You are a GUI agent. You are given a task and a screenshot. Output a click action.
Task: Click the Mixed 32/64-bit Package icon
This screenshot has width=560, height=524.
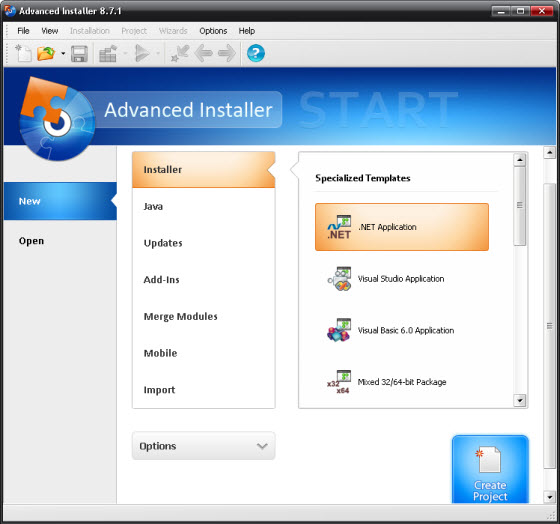point(339,382)
